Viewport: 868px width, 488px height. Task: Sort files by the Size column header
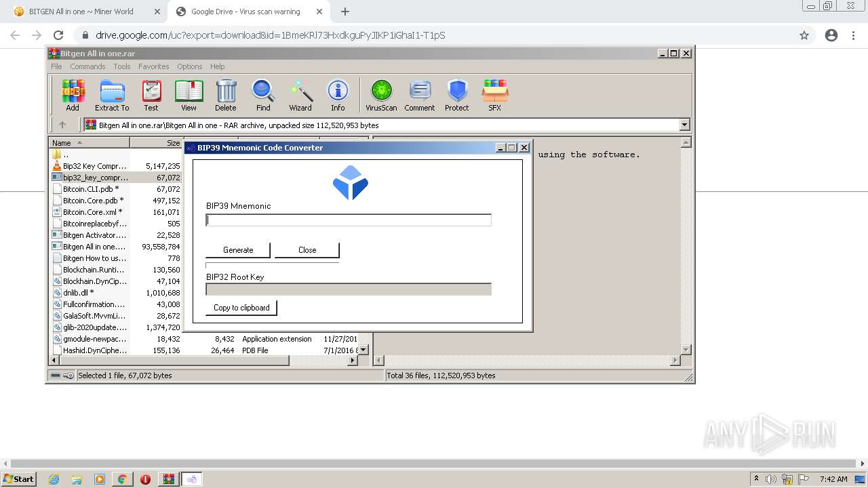(156, 143)
